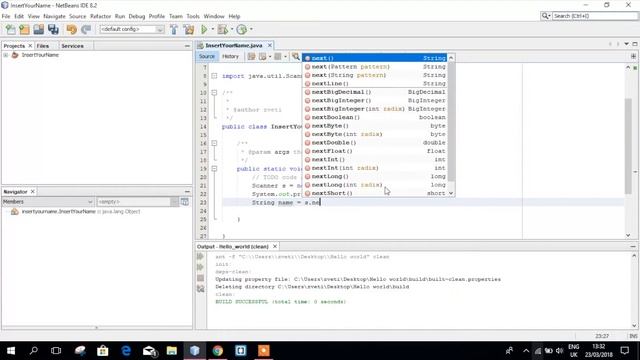
Task: Choose next() String completion item
Action: pos(375,58)
